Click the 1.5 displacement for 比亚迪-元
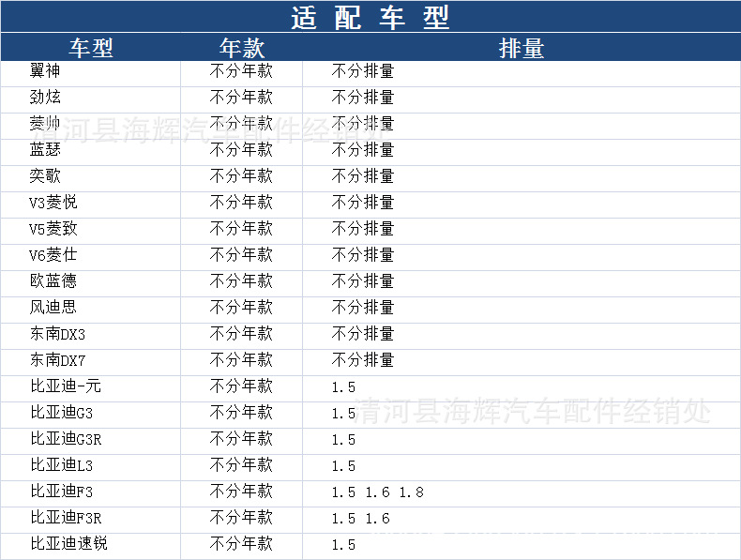 click(x=343, y=387)
